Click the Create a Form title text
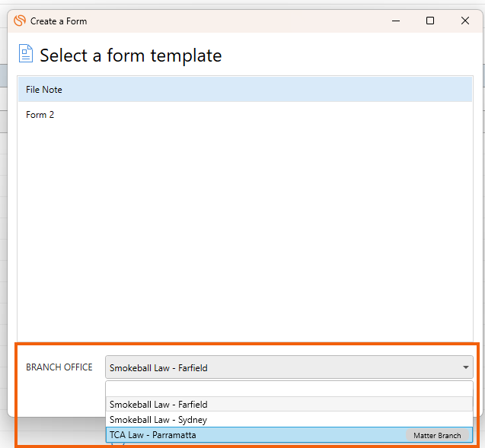Viewport: 485px width, 448px height. click(x=59, y=21)
